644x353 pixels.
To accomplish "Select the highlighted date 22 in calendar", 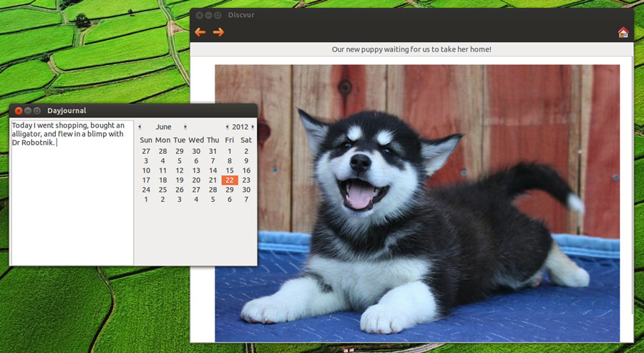I will [230, 180].
